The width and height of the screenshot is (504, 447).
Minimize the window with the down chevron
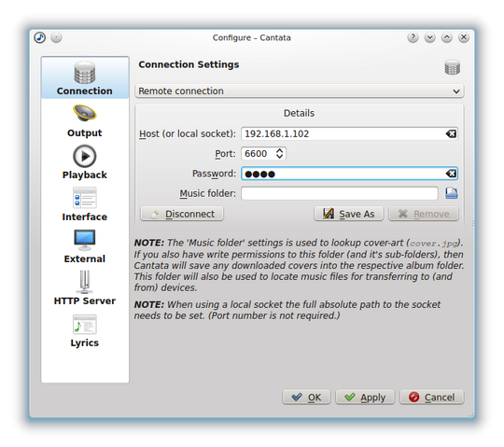coord(429,37)
